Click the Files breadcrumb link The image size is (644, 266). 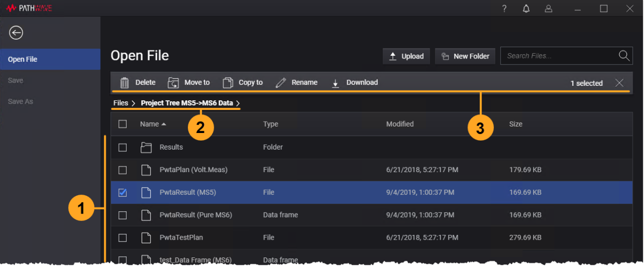[x=120, y=102]
